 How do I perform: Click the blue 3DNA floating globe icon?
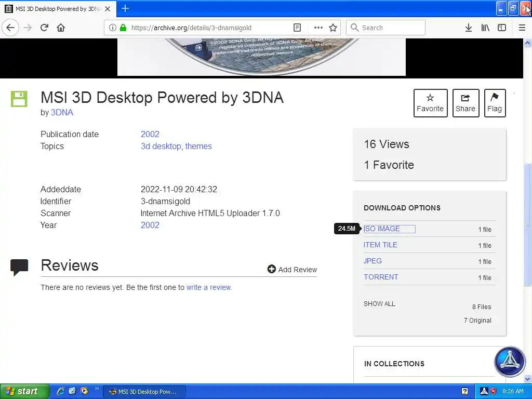(x=510, y=362)
